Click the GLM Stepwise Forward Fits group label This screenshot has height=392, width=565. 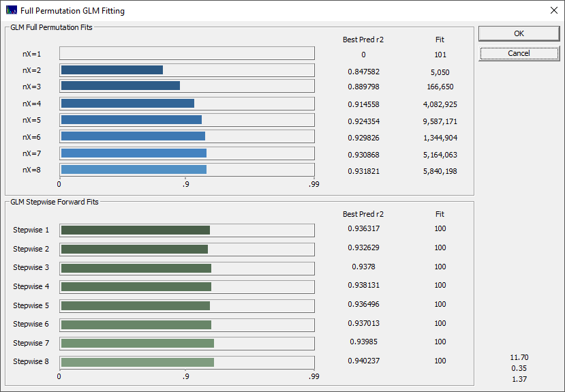coord(55,202)
